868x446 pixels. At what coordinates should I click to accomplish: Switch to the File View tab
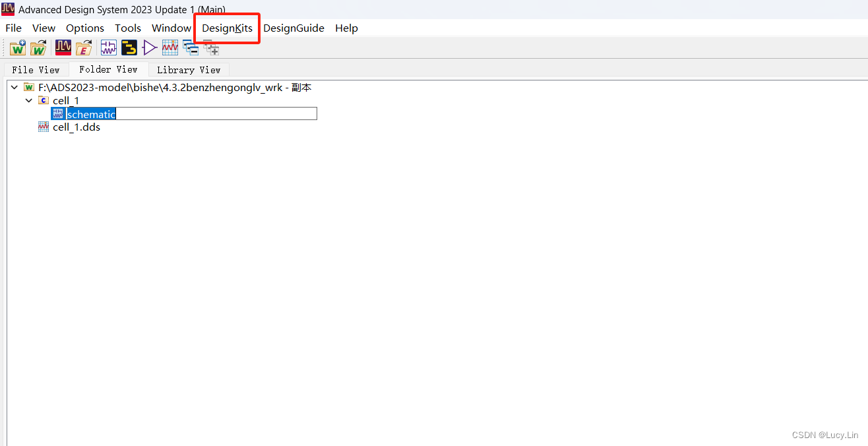36,69
